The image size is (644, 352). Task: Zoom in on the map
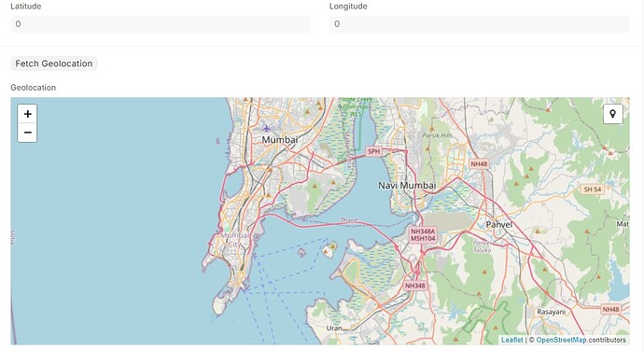(27, 114)
